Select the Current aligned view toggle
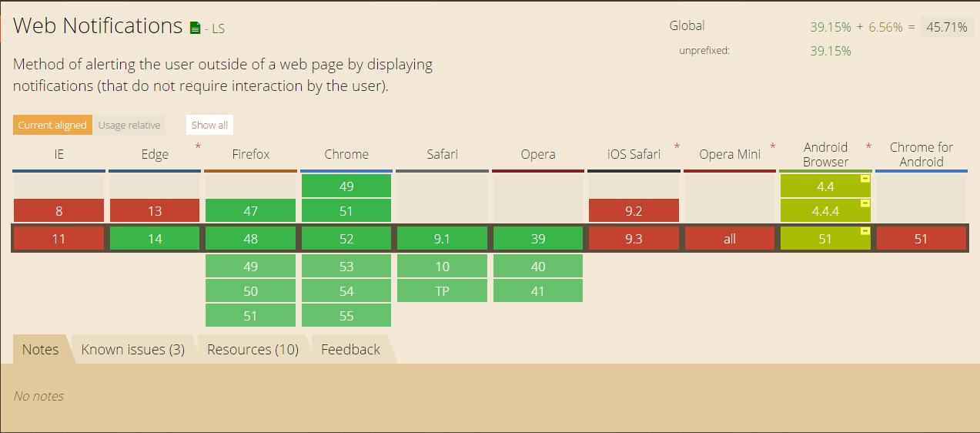The width and height of the screenshot is (980, 433). point(52,125)
